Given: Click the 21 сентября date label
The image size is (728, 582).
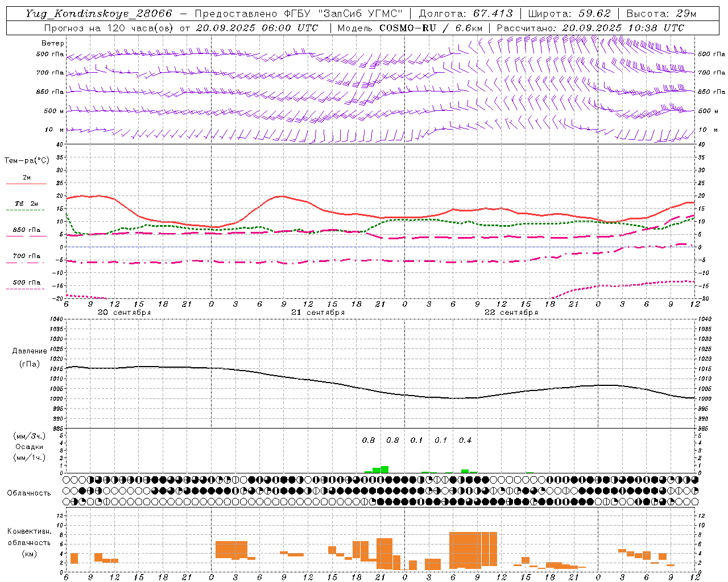Looking at the screenshot, I should [x=318, y=313].
